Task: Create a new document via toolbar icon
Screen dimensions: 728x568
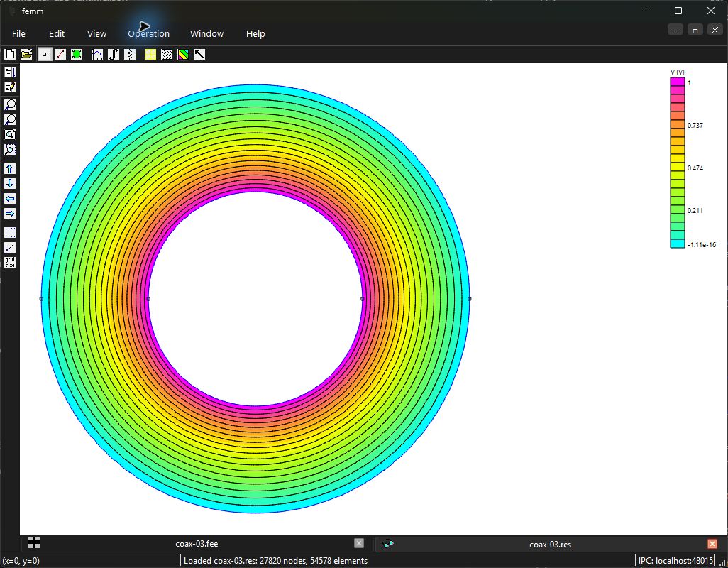Action: pos(10,55)
